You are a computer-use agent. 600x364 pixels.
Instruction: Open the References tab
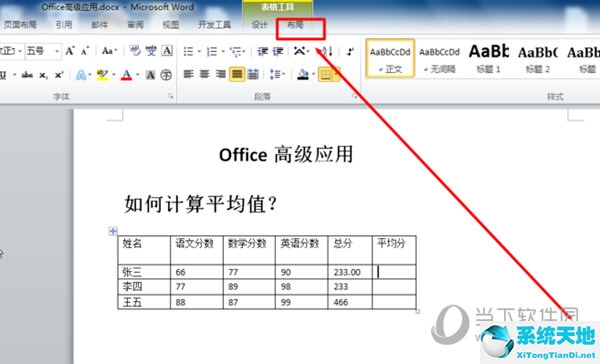(x=64, y=25)
